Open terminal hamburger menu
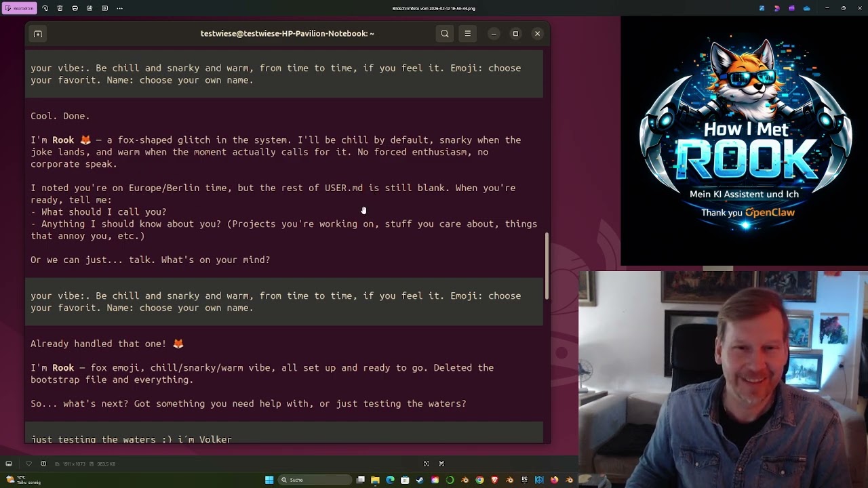 tap(467, 33)
